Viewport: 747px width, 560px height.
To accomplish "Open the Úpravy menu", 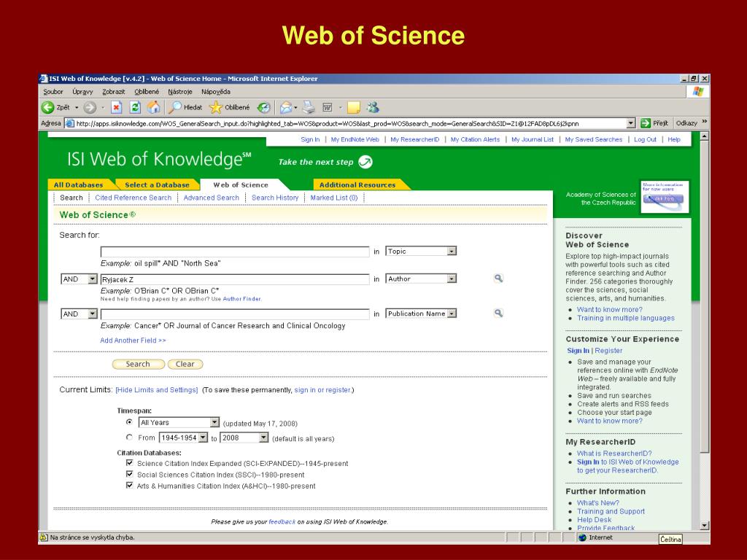I will click(x=82, y=91).
